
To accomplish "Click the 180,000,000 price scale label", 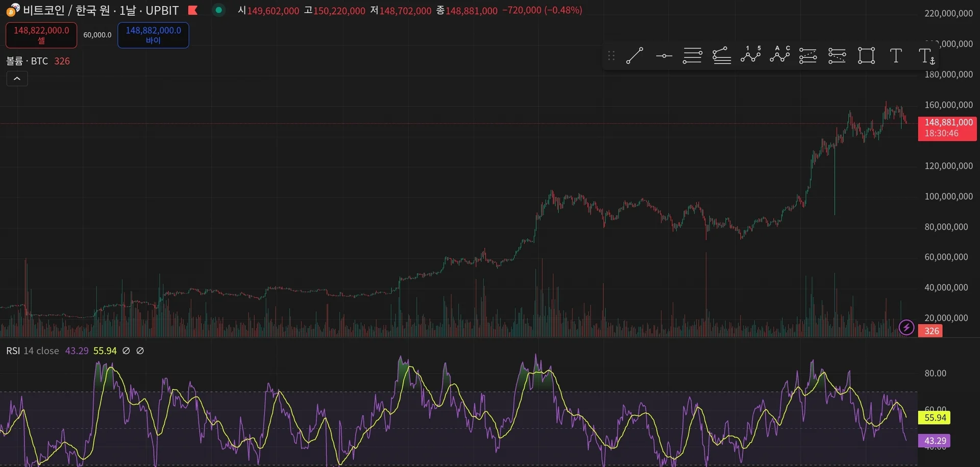I will [948, 75].
